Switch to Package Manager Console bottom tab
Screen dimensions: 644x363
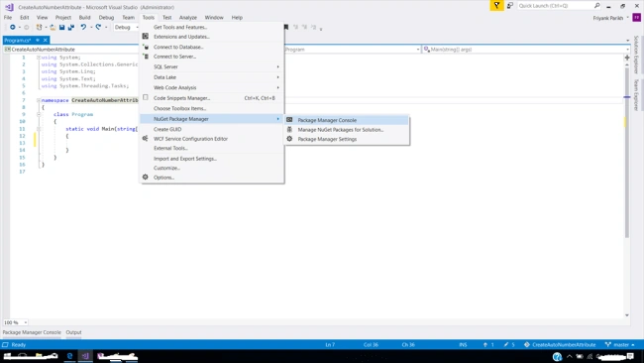[x=32, y=332]
